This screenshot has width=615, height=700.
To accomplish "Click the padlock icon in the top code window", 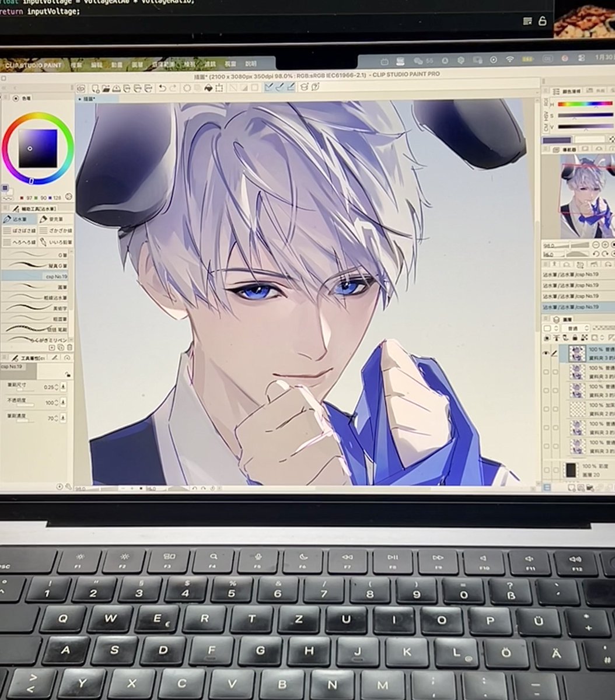I will pyautogui.click(x=543, y=21).
